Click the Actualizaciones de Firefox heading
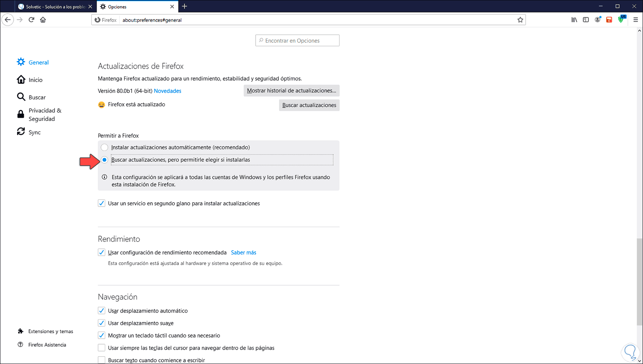This screenshot has height=364, width=643. click(x=141, y=66)
